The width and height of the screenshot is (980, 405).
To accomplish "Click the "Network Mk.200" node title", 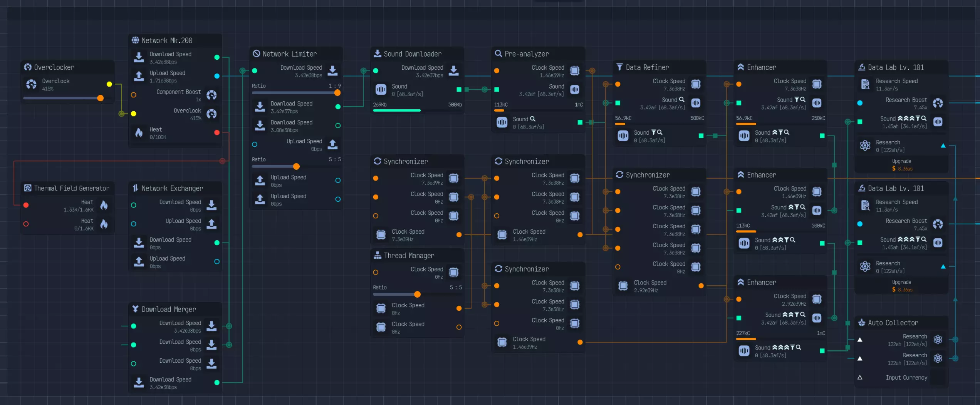I will (x=167, y=40).
